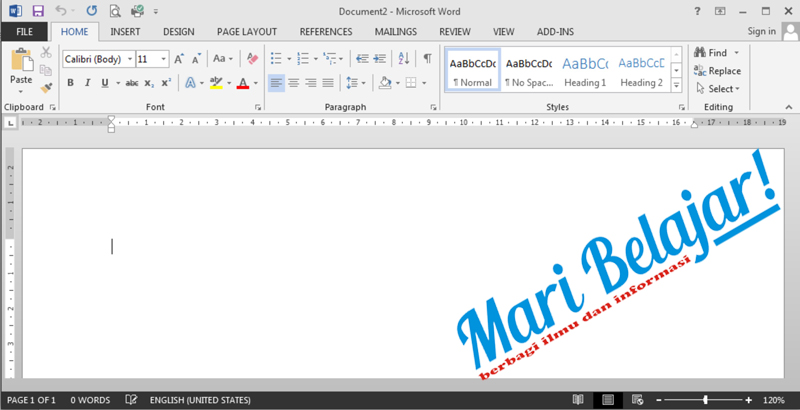Click the yellow Text Highlight Color button
The height and width of the screenshot is (410, 800).
click(216, 83)
